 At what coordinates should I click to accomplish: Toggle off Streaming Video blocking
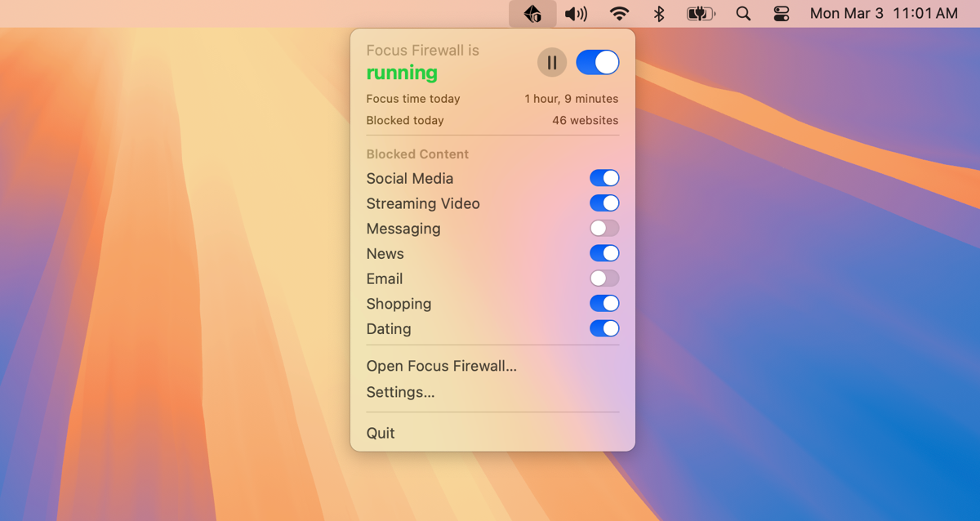coord(604,203)
